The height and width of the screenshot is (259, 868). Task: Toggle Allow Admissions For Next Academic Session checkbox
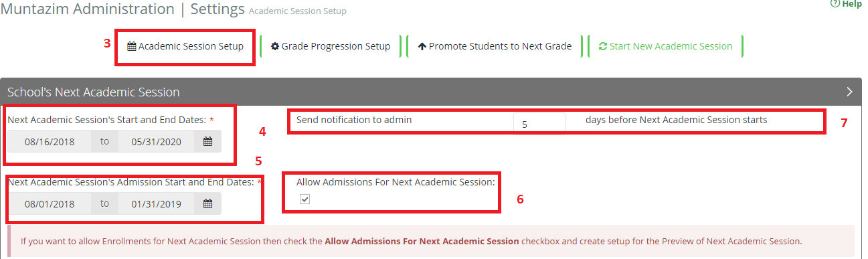coord(305,199)
